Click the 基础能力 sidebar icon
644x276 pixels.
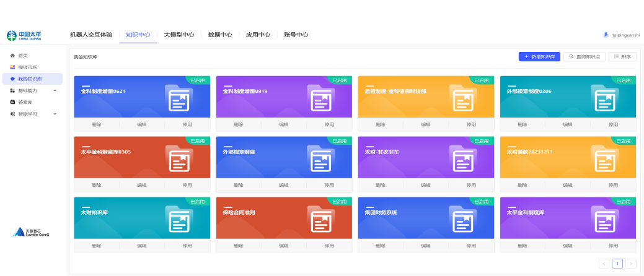(x=13, y=90)
